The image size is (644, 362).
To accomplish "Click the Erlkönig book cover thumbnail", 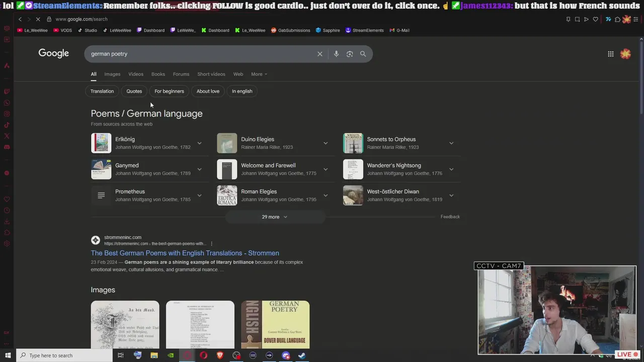I will [x=101, y=143].
